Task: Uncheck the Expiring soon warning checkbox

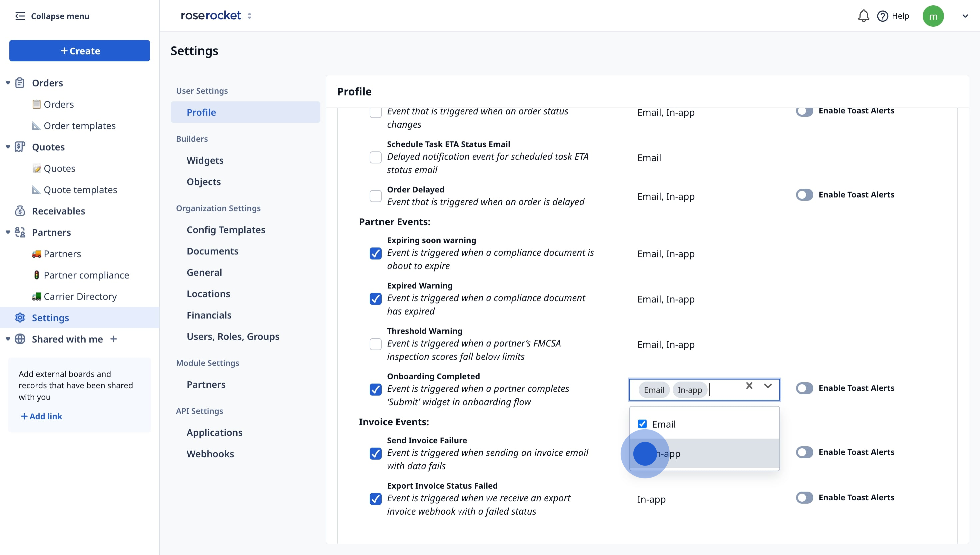Action: click(x=375, y=253)
